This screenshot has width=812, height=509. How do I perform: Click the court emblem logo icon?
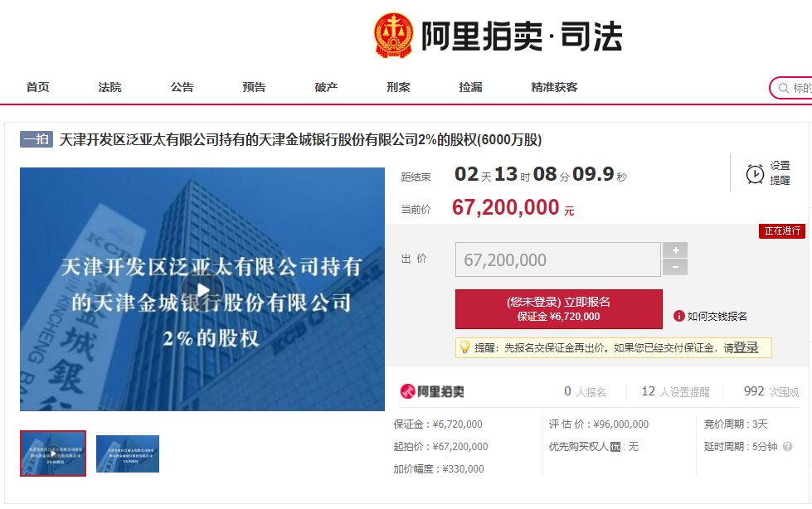(x=394, y=35)
